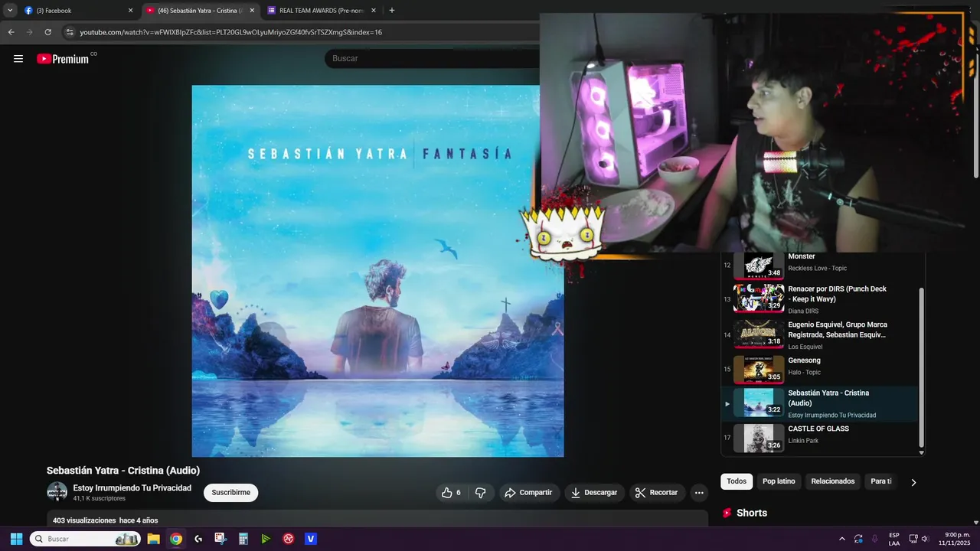
Task: Show more filter chips with right chevron
Action: (x=913, y=482)
